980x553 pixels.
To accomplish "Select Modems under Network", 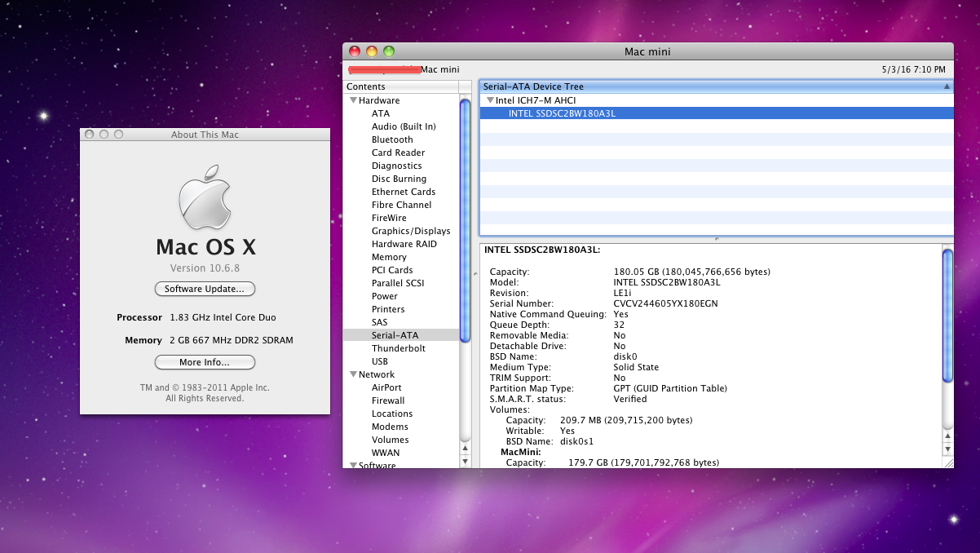I will coord(390,427).
